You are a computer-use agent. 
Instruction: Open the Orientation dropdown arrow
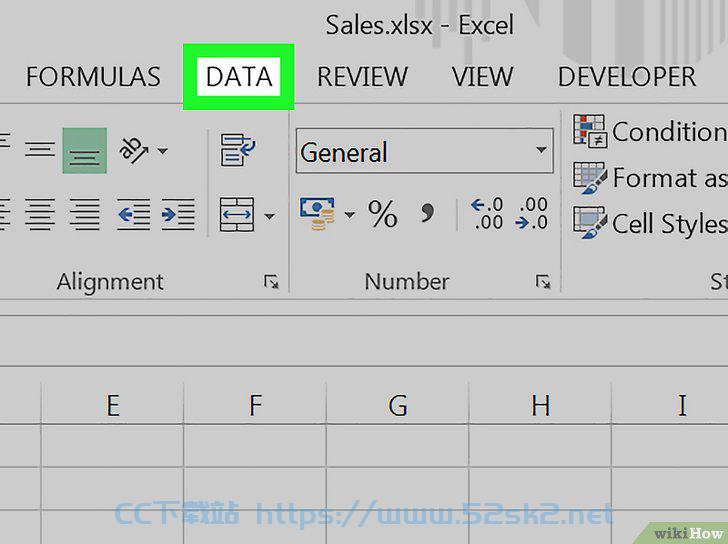click(x=162, y=150)
